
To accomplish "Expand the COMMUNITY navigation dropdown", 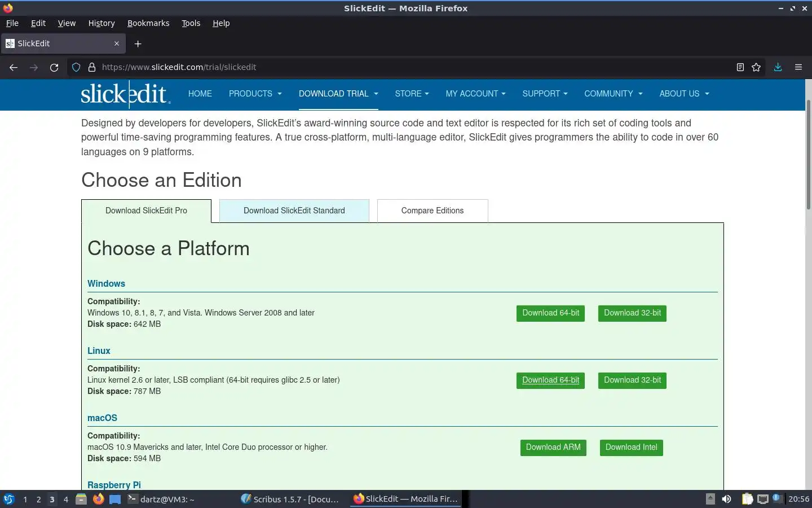I will (613, 94).
